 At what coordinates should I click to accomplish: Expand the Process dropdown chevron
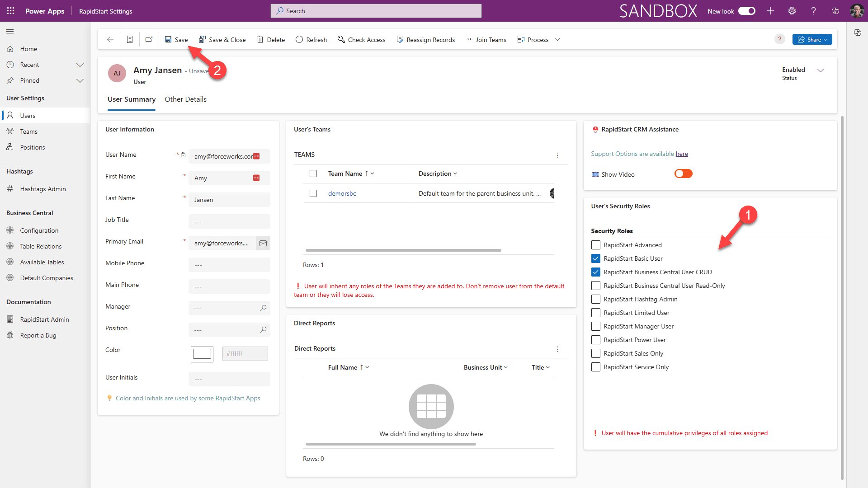[x=558, y=40]
